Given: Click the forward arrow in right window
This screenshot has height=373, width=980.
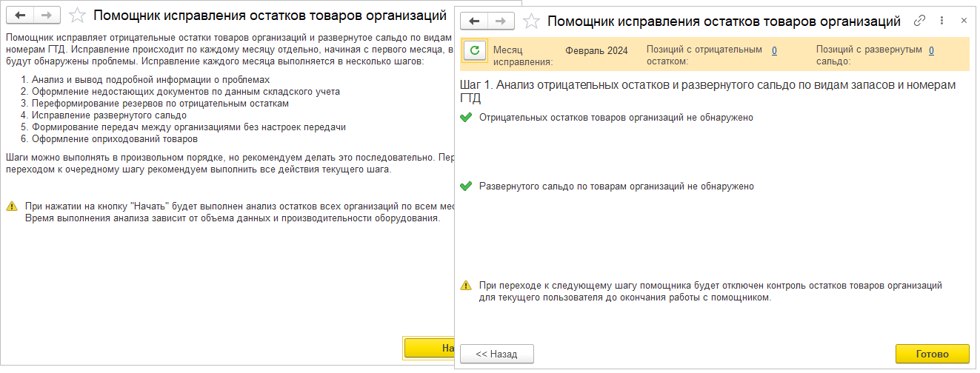Looking at the screenshot, I should (x=501, y=21).
